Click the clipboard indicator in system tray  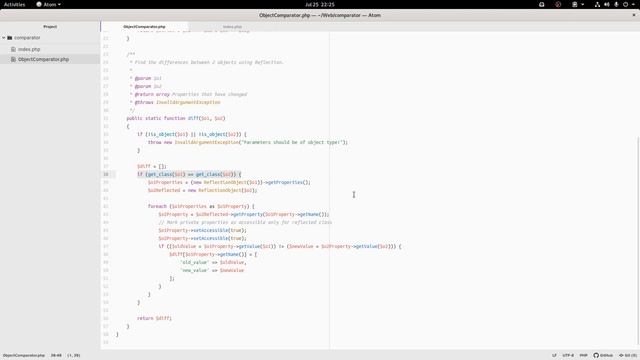(x=574, y=4)
